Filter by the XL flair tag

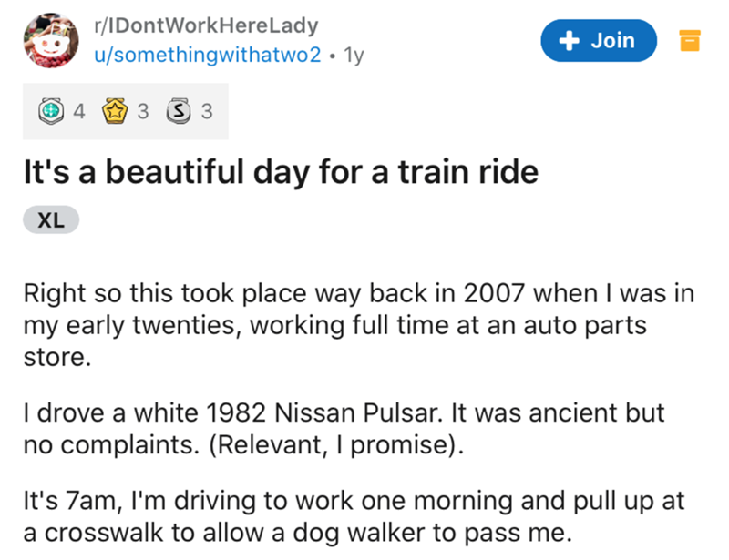pyautogui.click(x=51, y=219)
